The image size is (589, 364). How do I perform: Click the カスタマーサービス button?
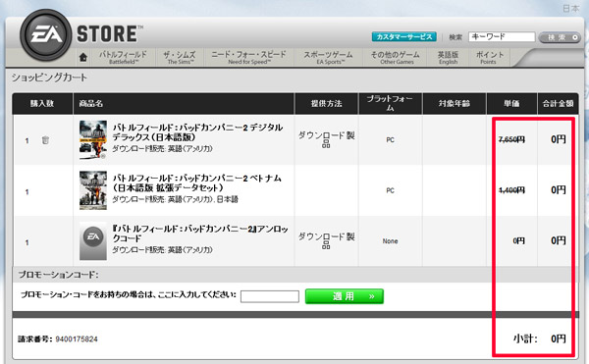(404, 36)
